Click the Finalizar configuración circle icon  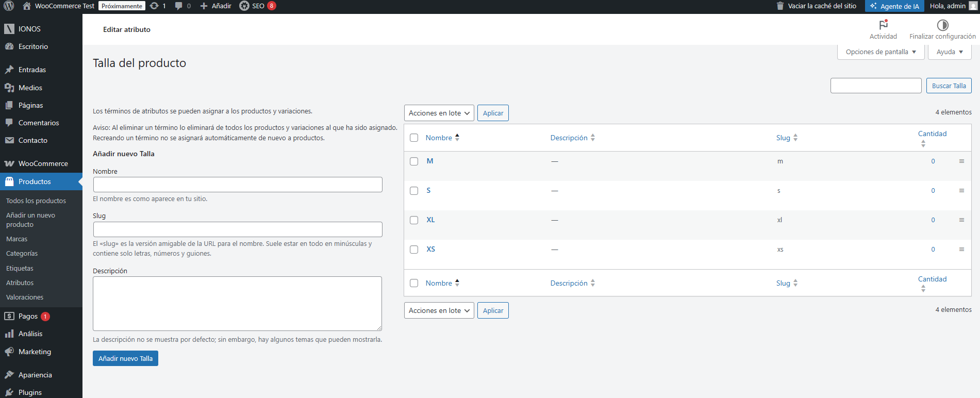coord(942,25)
